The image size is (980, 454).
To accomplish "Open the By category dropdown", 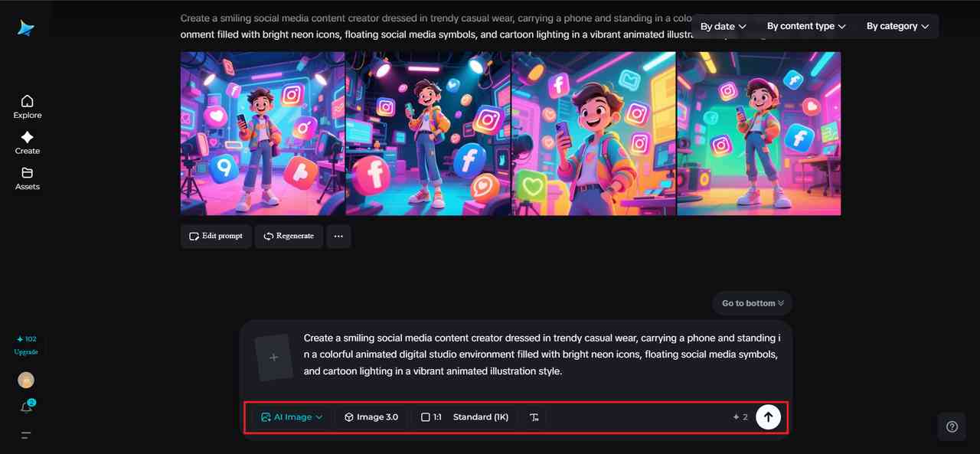I will [x=897, y=26].
